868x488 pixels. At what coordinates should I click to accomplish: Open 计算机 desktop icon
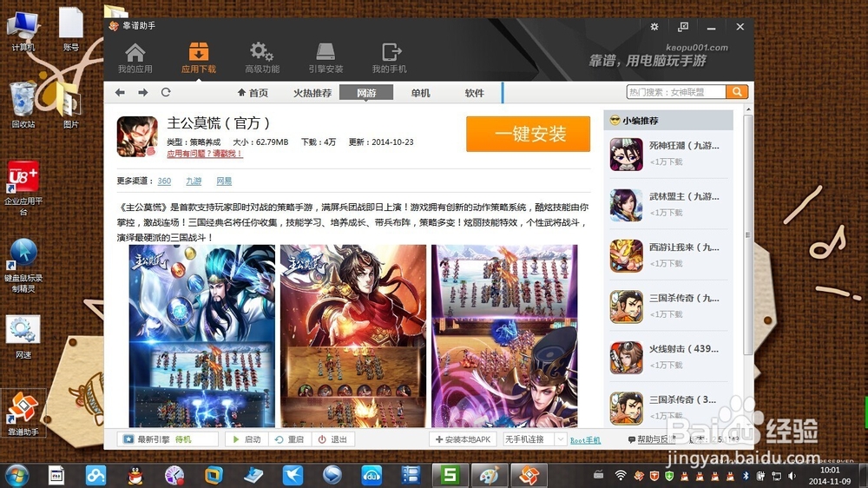23,30
